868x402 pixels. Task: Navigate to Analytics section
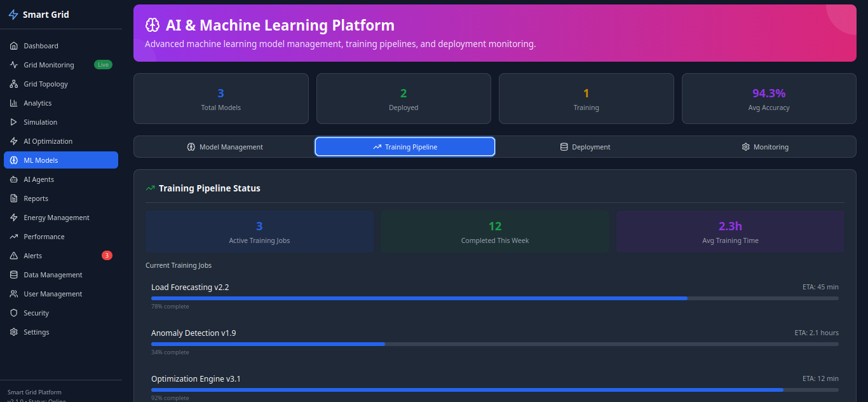(61, 103)
